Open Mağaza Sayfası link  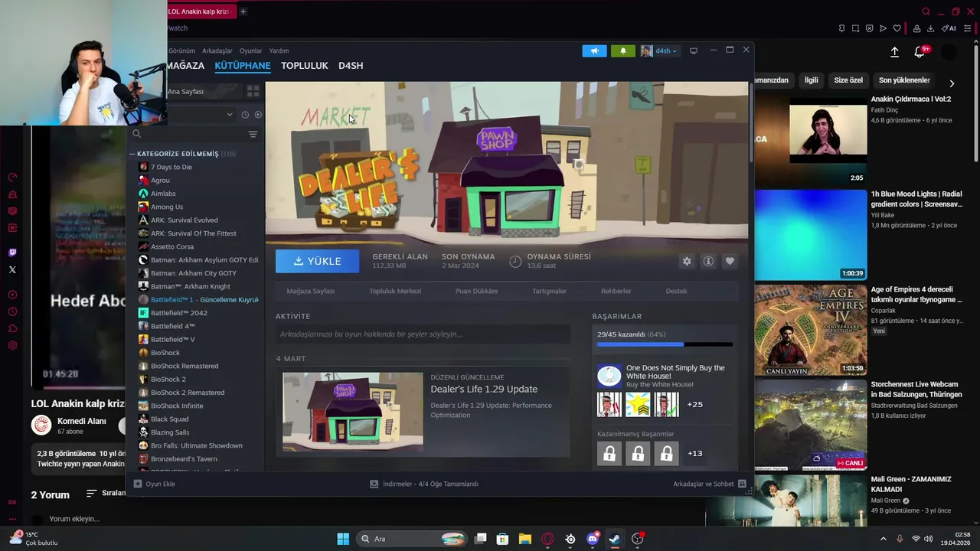pos(310,291)
